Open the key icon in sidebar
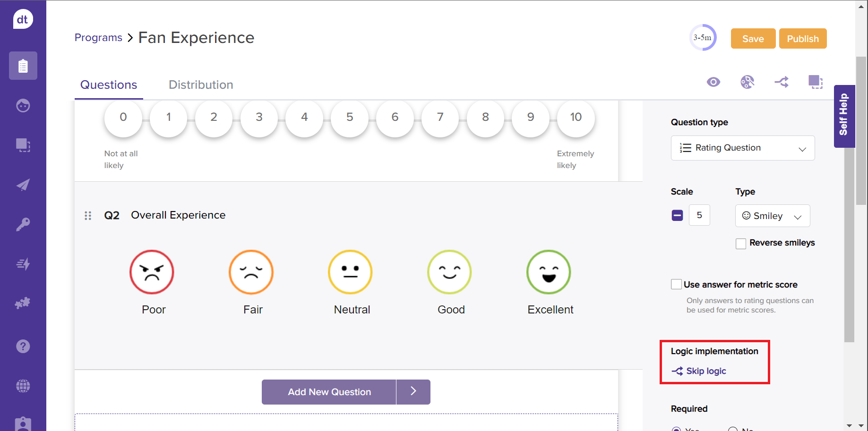This screenshot has height=431, width=868. [x=23, y=224]
